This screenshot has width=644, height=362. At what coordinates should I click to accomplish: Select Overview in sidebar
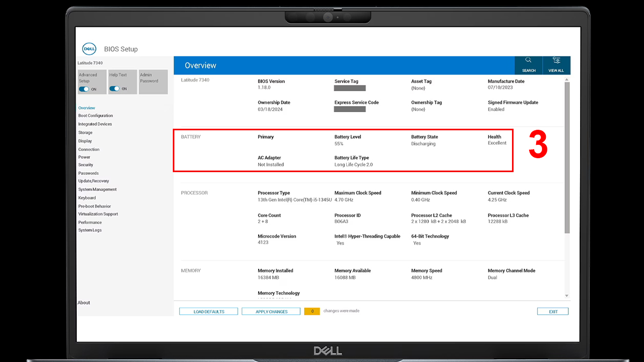(x=86, y=108)
